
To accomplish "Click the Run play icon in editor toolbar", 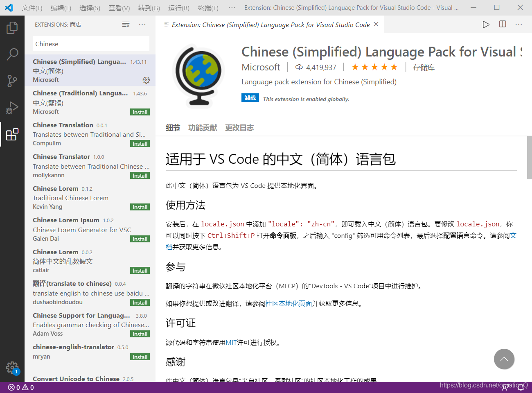I will tap(486, 25).
